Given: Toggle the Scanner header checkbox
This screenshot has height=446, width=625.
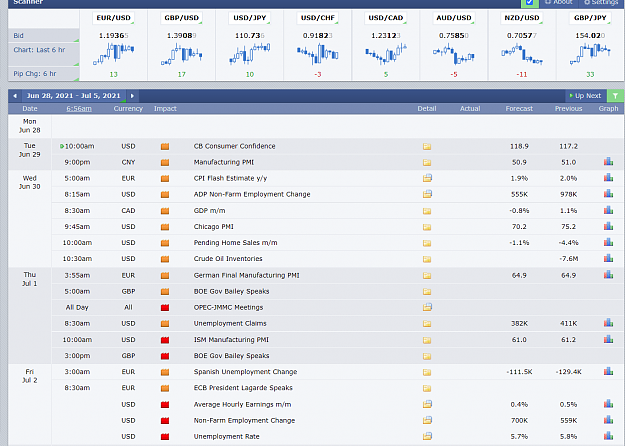Looking at the screenshot, I should point(530,2).
